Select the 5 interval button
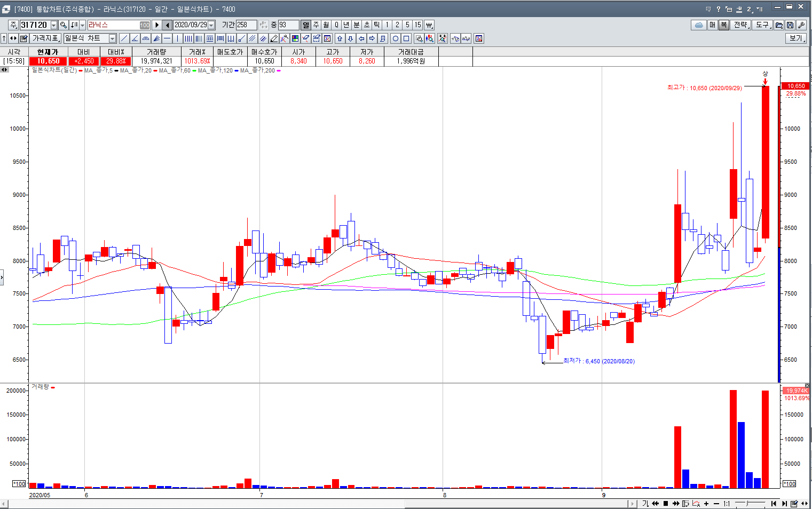The height and width of the screenshot is (509, 812). [407, 25]
